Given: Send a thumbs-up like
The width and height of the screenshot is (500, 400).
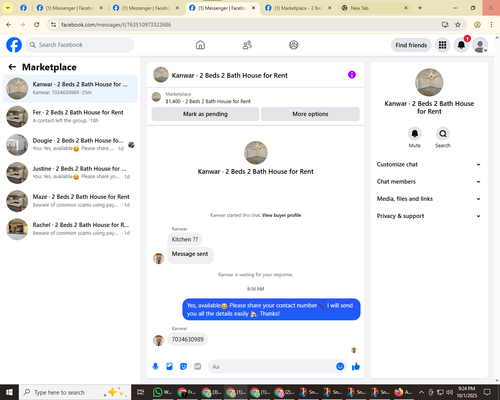Looking at the screenshot, I should tap(356, 367).
